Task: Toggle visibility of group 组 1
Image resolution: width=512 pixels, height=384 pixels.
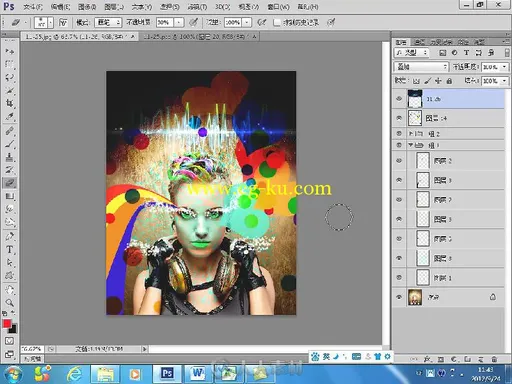Action: click(x=399, y=145)
